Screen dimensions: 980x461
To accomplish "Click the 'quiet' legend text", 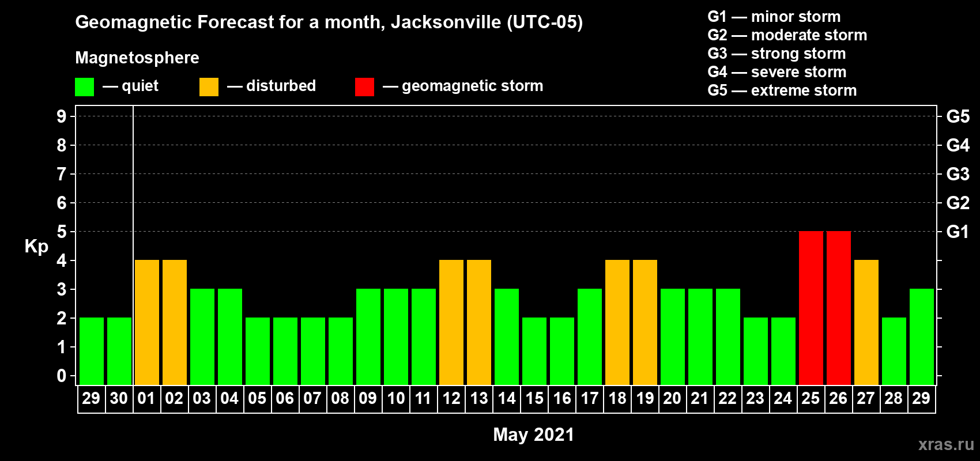I will point(140,86).
